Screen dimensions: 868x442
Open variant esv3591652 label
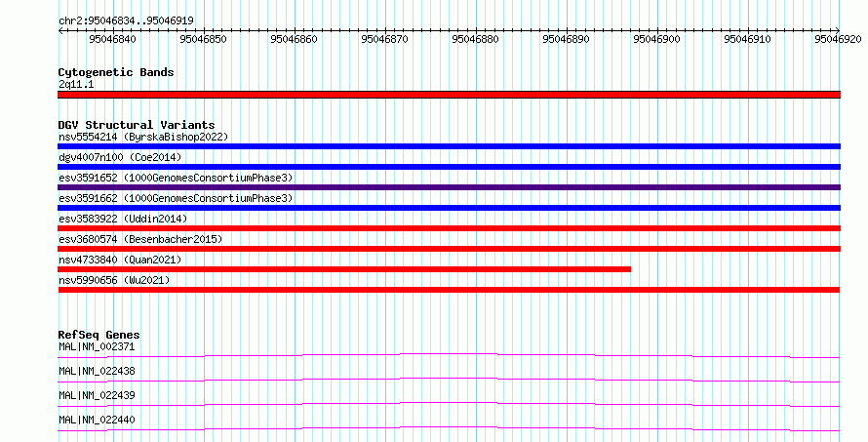pos(176,178)
